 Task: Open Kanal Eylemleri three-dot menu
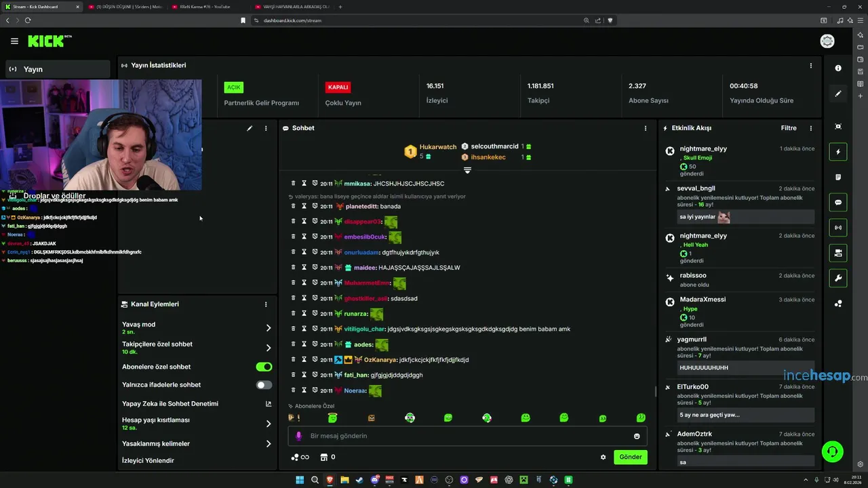point(266,304)
